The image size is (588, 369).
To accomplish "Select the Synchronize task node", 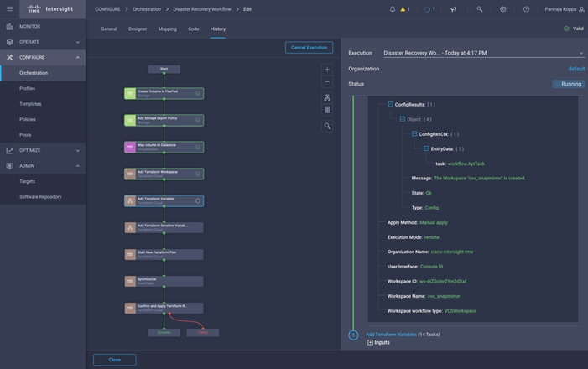I will pos(164,281).
